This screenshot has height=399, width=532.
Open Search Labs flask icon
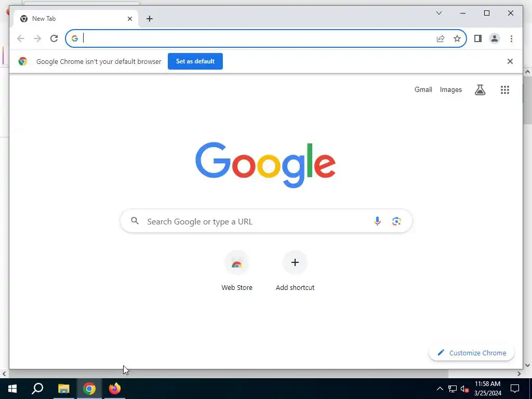pyautogui.click(x=480, y=89)
